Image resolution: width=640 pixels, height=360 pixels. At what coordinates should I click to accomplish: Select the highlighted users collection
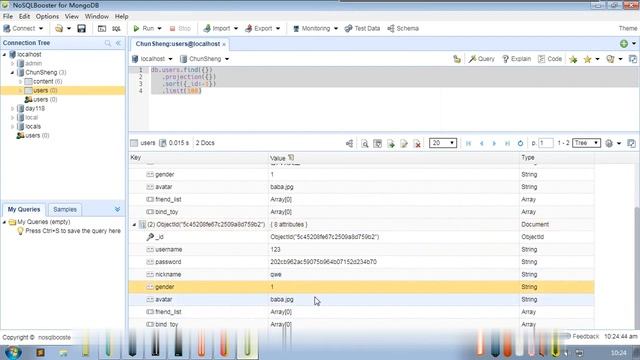pyautogui.click(x=63, y=90)
